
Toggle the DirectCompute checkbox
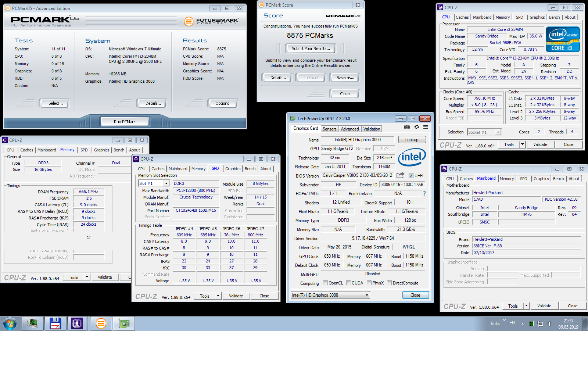(x=389, y=283)
